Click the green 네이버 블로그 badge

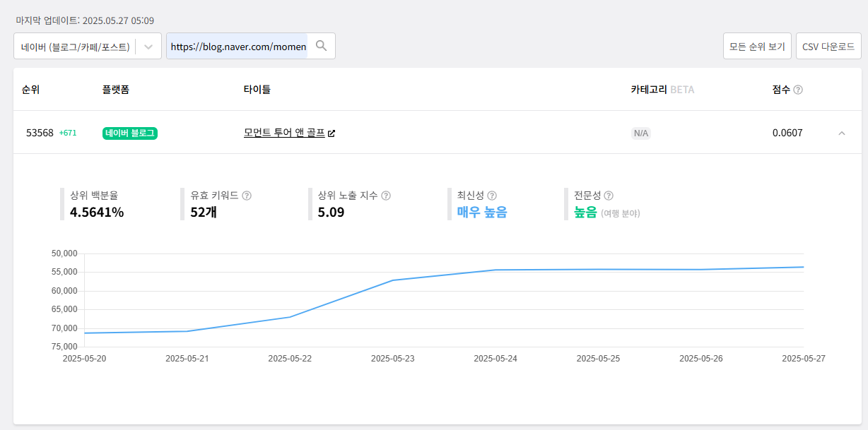[x=130, y=133]
